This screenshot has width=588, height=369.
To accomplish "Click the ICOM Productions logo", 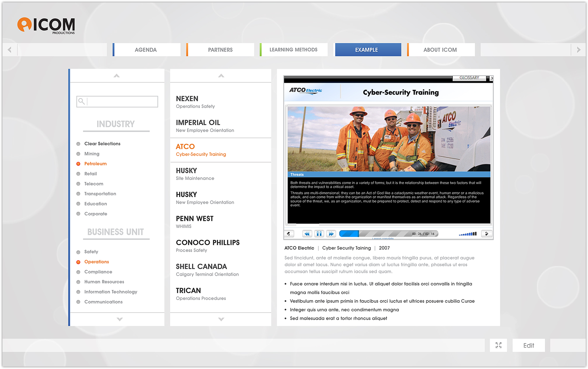I will pos(46,25).
